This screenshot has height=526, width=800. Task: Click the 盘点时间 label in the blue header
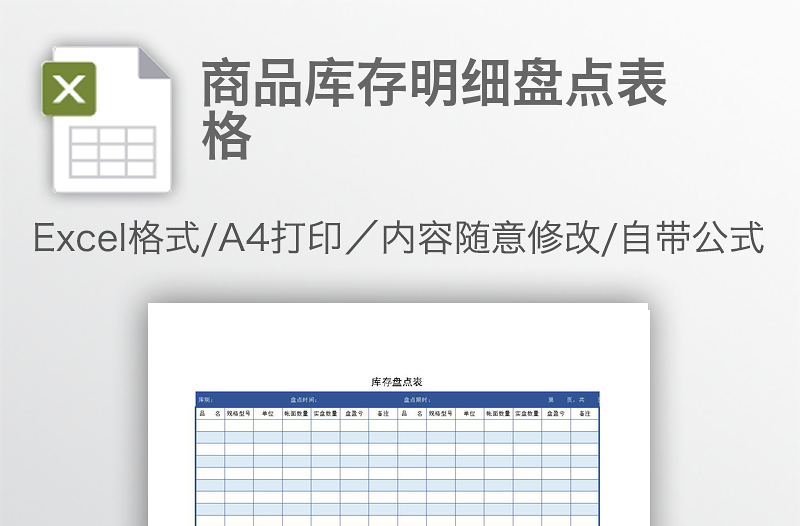click(x=304, y=400)
